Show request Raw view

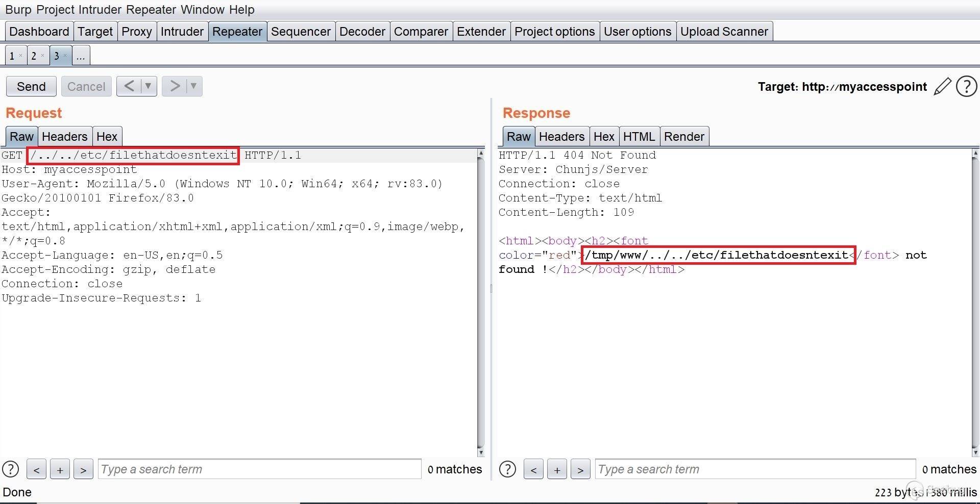tap(21, 136)
